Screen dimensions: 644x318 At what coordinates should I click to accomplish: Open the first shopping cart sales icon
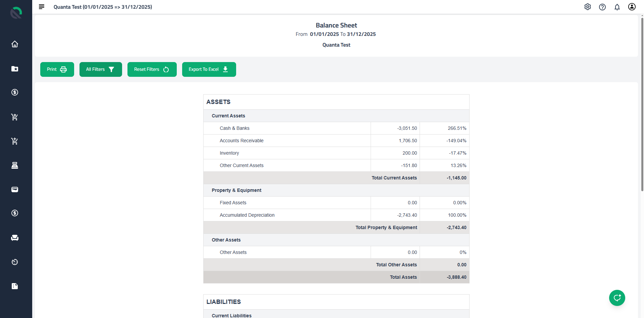15,117
